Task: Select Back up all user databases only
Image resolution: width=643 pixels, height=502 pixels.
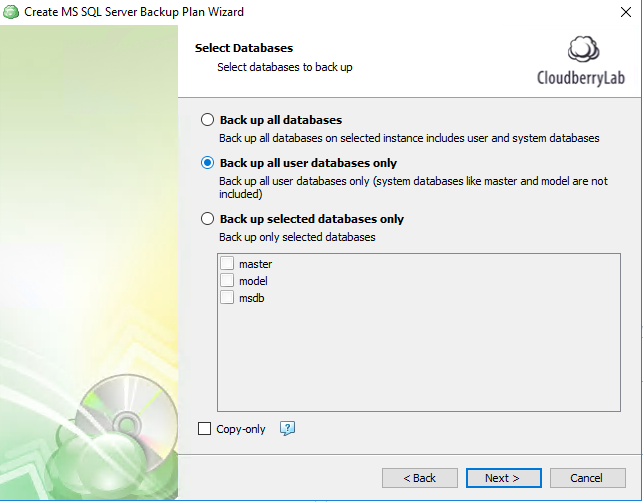Action: 207,163
